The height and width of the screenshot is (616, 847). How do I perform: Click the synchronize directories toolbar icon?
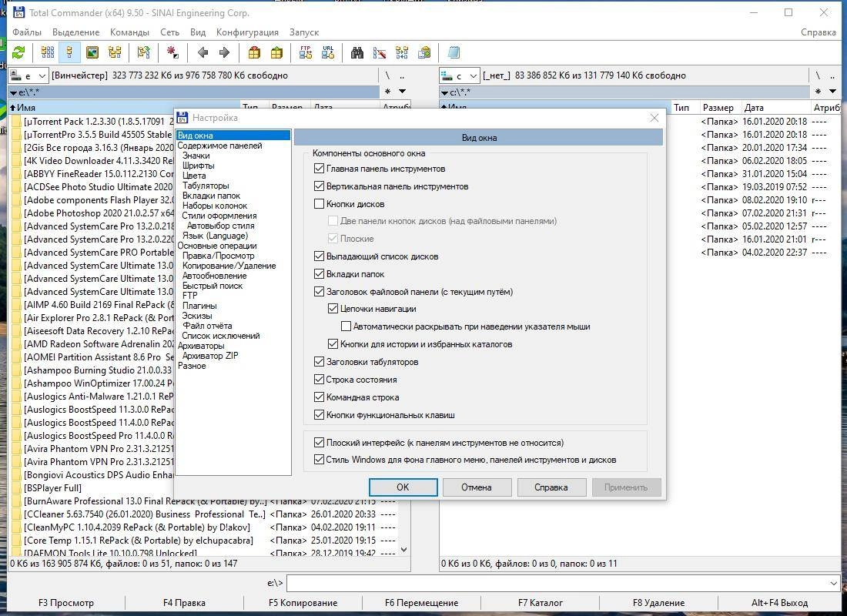[402, 52]
